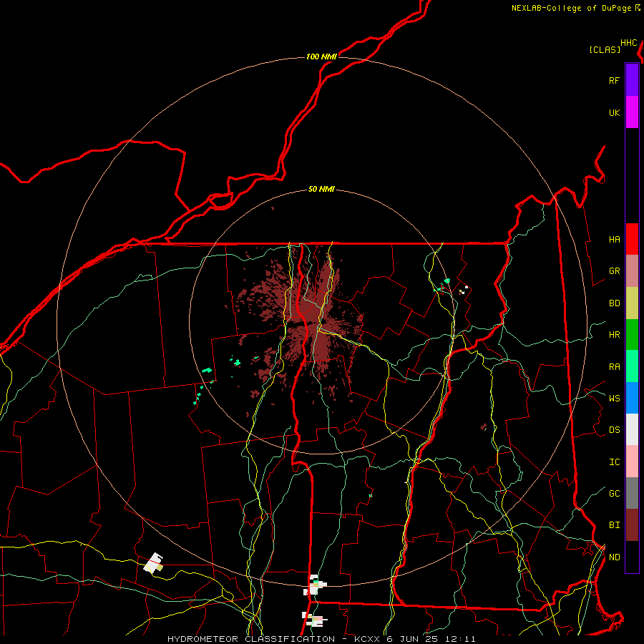Click the ND legend label
Image resolution: width=644 pixels, height=644 pixels.
click(614, 557)
